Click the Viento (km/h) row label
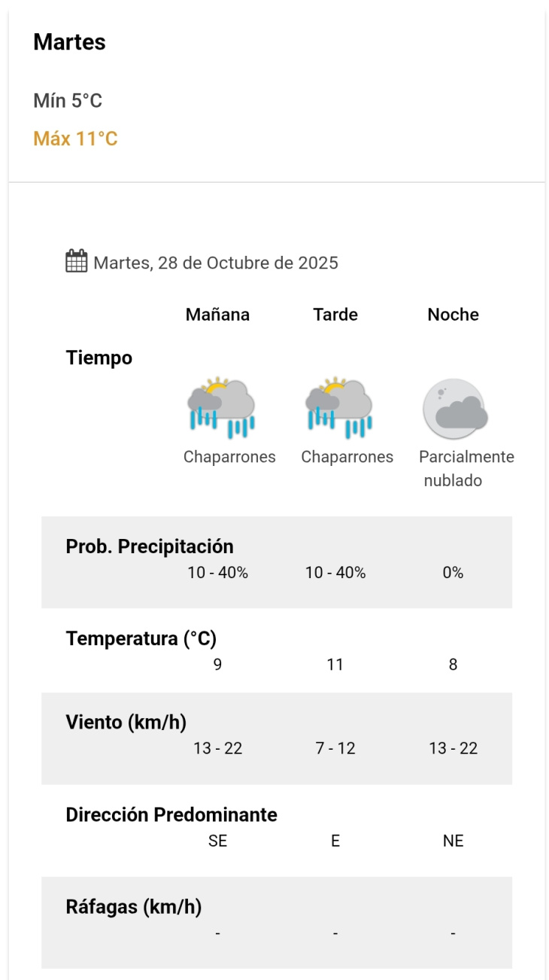The height and width of the screenshot is (980, 549). click(x=126, y=723)
